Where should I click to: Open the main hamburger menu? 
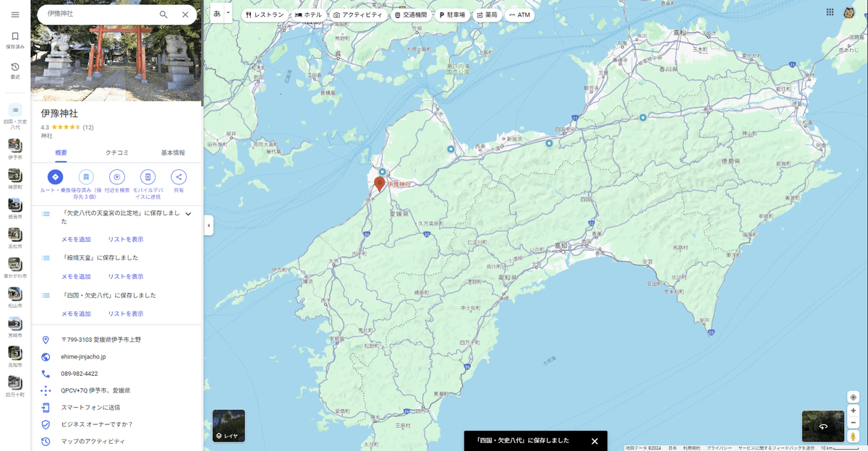coord(15,14)
